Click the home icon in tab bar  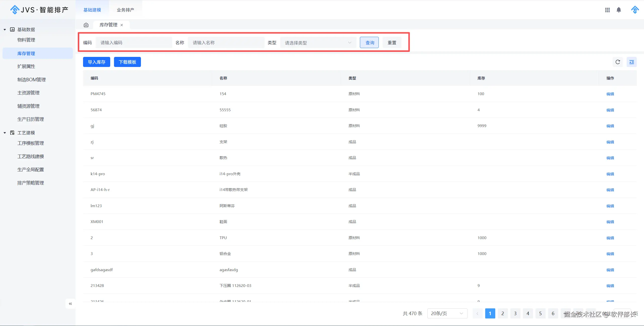pos(86,25)
